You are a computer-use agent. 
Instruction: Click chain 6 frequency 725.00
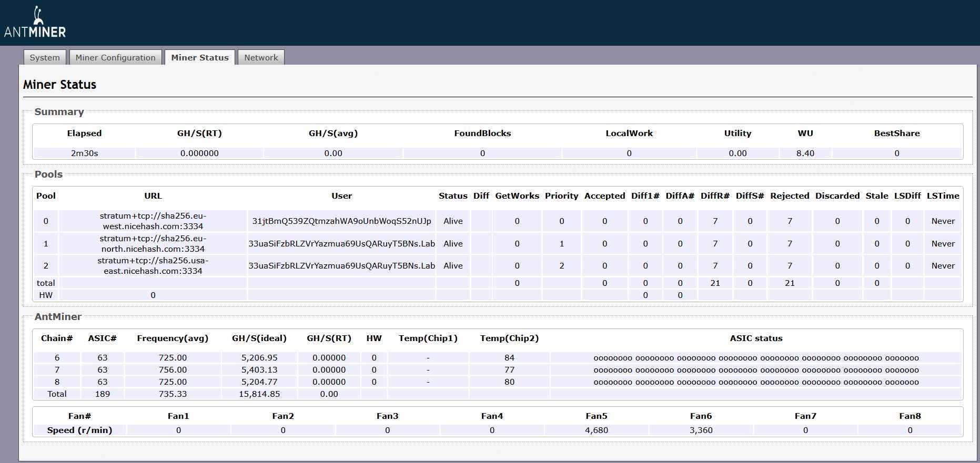pyautogui.click(x=173, y=358)
